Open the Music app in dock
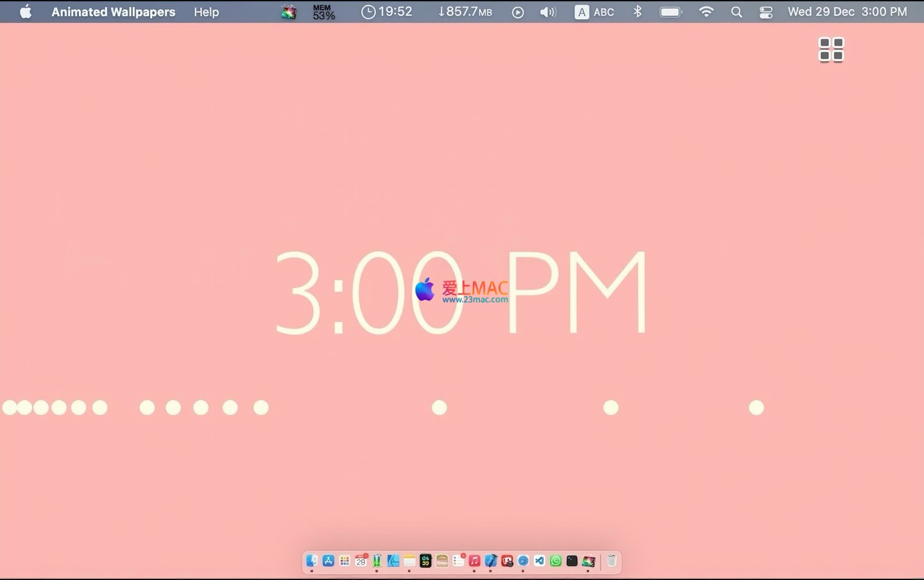The image size is (924, 580). (x=474, y=561)
